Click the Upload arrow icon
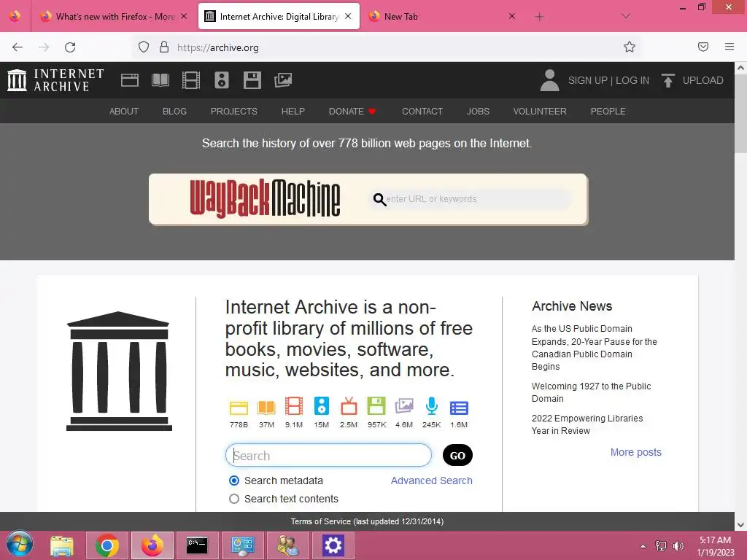This screenshot has height=560, width=747. click(668, 80)
